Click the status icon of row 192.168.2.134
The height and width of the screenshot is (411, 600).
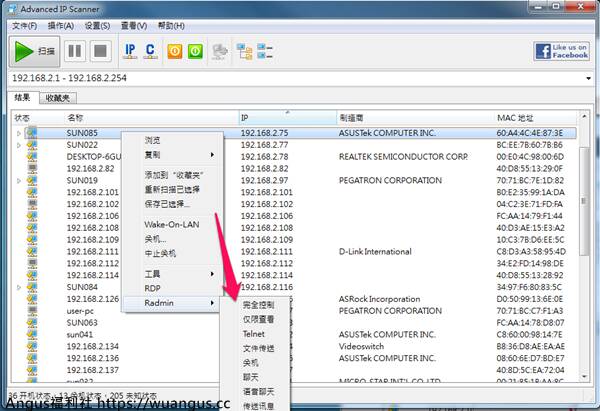(x=32, y=346)
